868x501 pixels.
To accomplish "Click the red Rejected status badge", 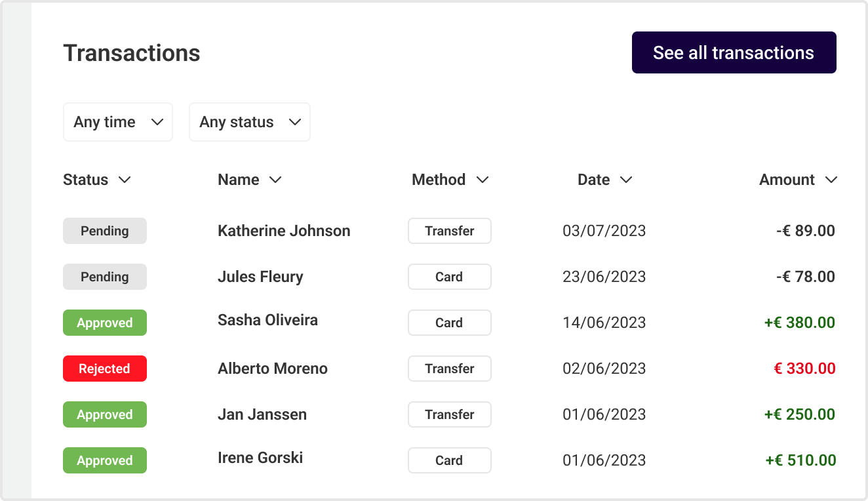I will pos(105,369).
